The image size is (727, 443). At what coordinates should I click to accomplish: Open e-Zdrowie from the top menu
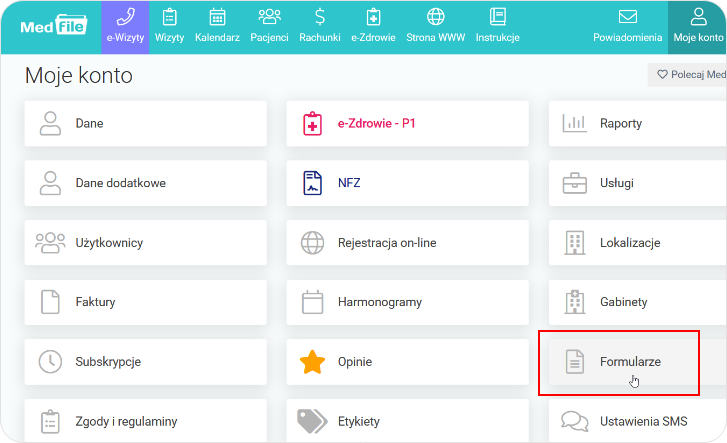373,27
